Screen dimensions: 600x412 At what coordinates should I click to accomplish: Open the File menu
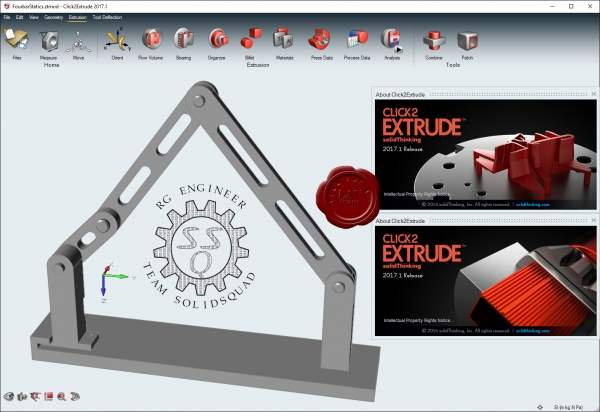7,17
